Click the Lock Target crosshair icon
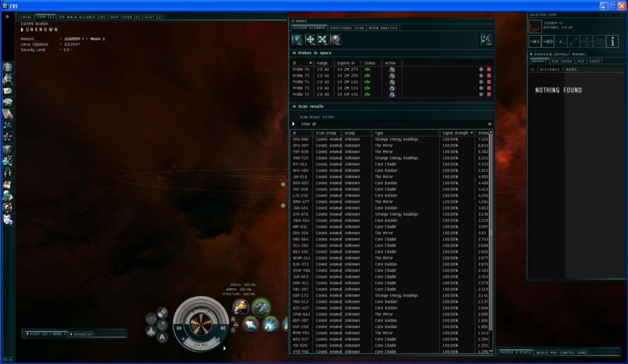Image resolution: width=628 pixels, height=364 pixels. (x=587, y=41)
